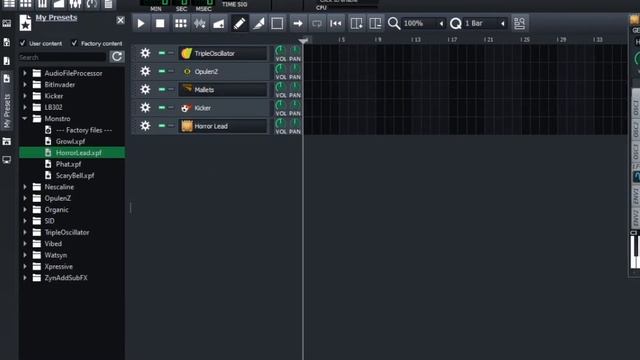The height and width of the screenshot is (360, 640).
Task: Open the OpulenZ instrument button
Action: pyautogui.click(x=223, y=71)
